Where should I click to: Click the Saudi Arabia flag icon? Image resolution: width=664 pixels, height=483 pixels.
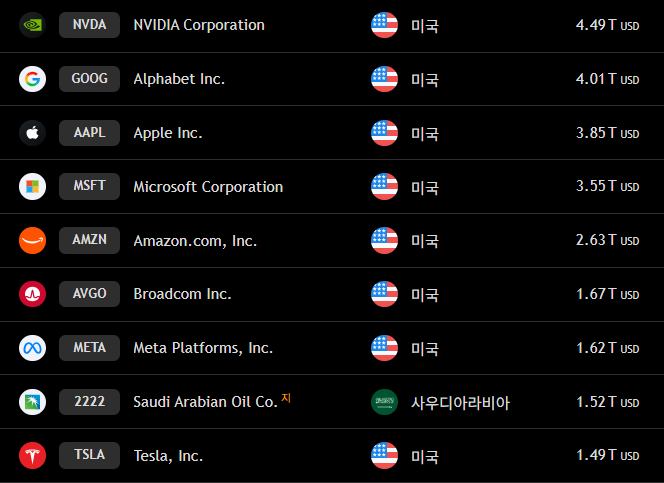385,402
